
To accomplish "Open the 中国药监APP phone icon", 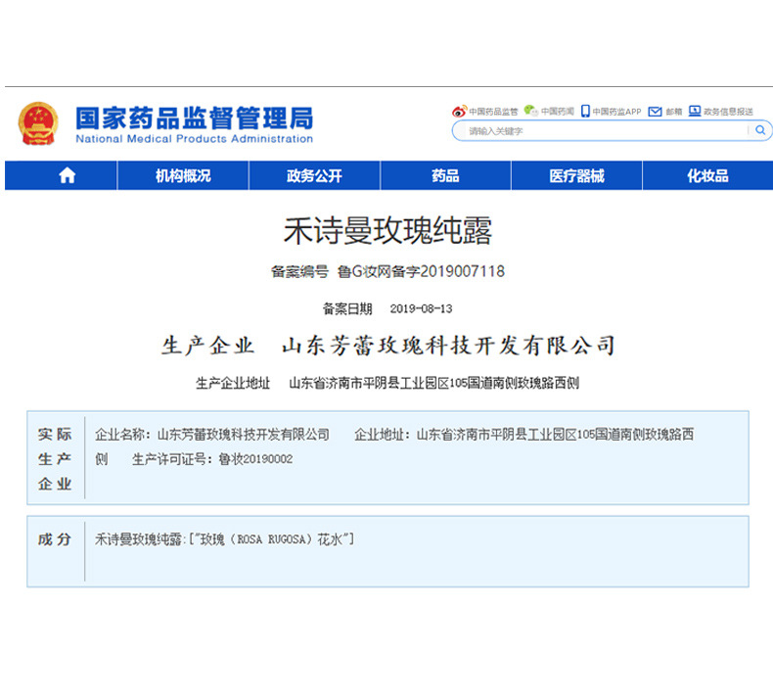I will tap(585, 111).
